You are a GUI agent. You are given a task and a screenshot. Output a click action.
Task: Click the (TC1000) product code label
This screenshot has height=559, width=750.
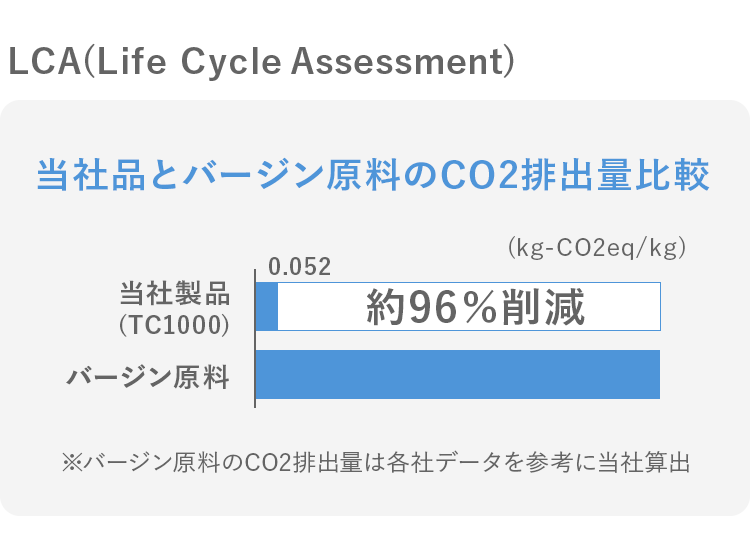(x=174, y=324)
